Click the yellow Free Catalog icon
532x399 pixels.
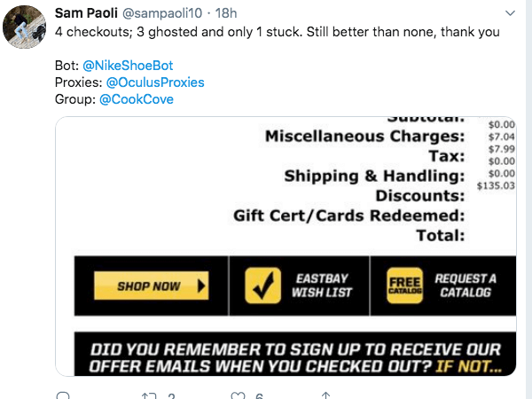point(403,286)
